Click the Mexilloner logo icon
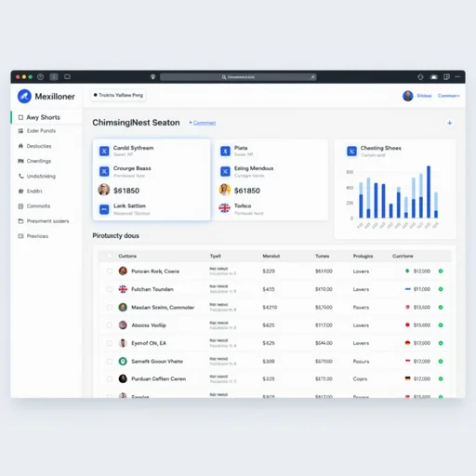Screen dimensions: 476x476 tap(24, 96)
